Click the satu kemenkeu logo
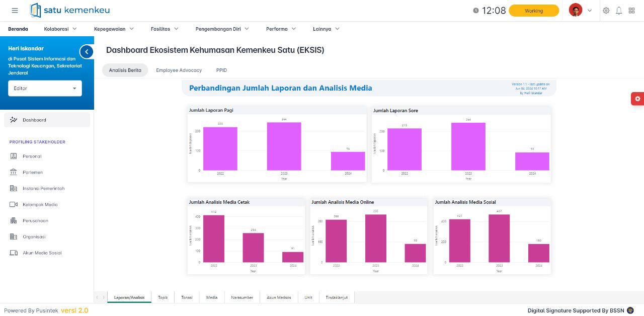Viewport: 644px width, 316px height. tap(70, 10)
